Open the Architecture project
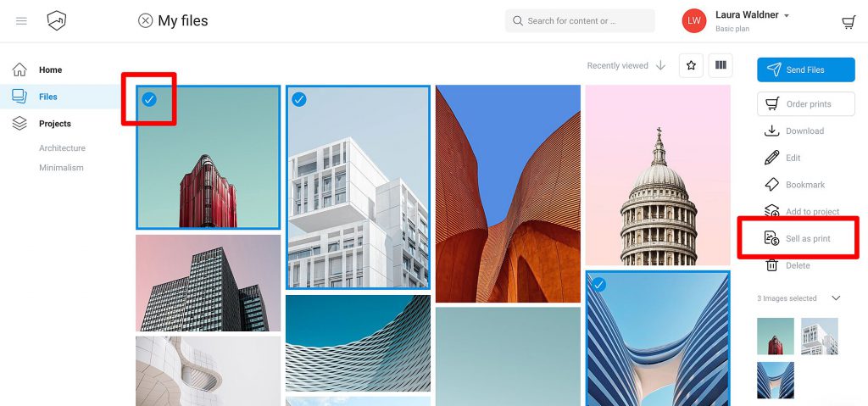 point(62,147)
